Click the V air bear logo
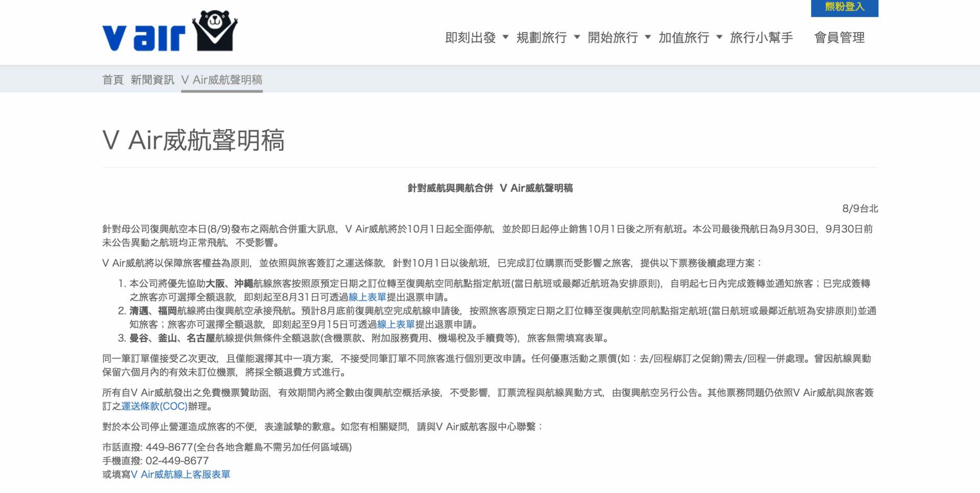The height and width of the screenshot is (493, 980). point(170,31)
